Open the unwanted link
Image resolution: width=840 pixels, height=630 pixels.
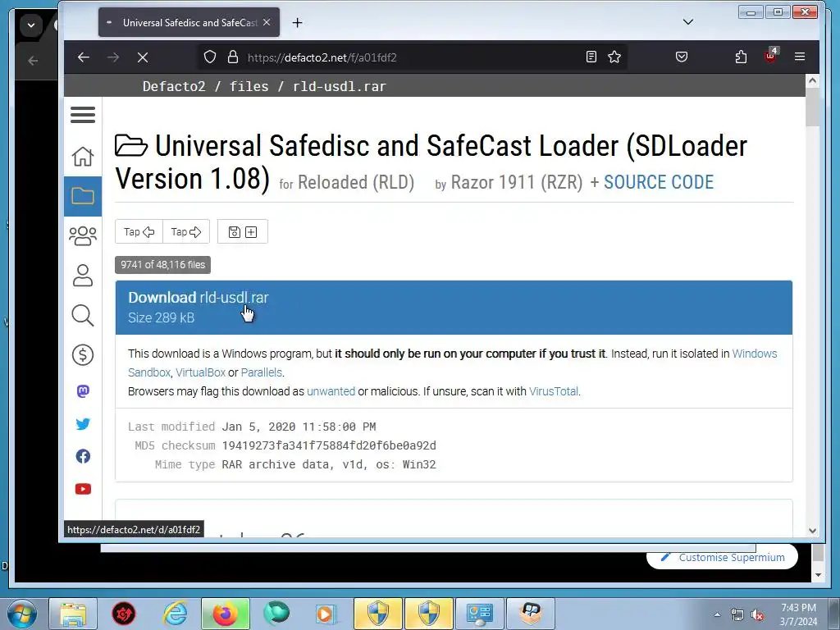click(331, 391)
